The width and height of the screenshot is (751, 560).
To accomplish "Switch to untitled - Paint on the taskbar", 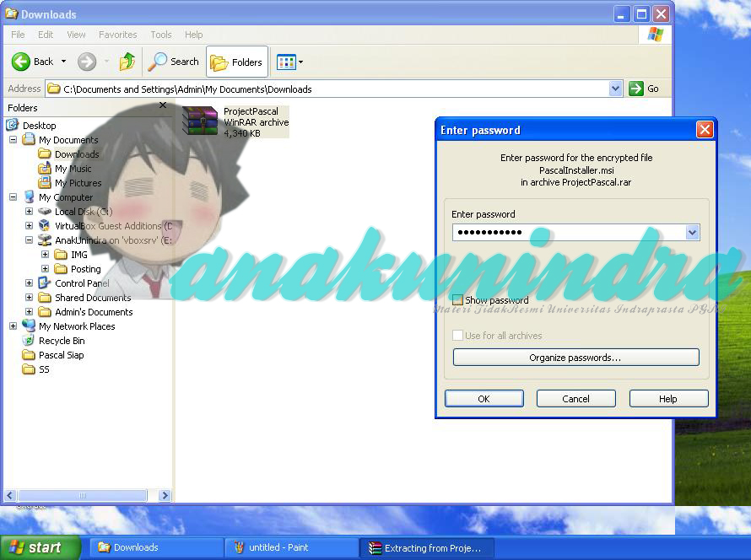I will [x=291, y=547].
